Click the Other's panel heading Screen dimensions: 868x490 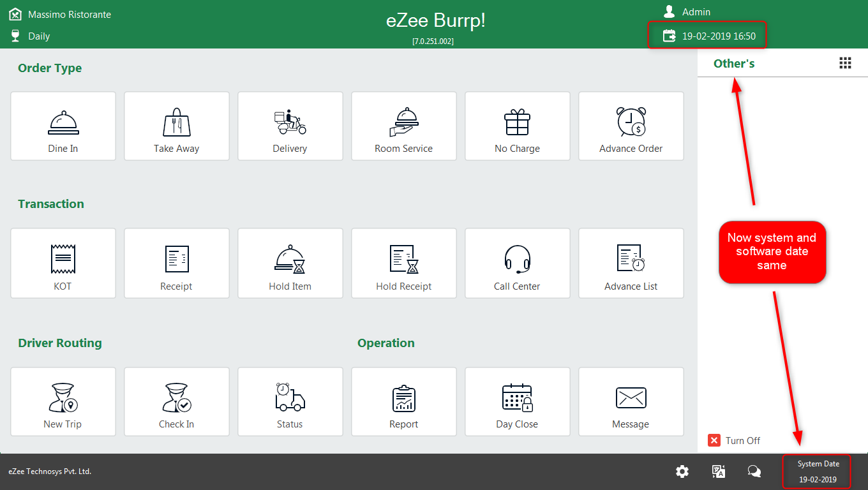coord(734,63)
